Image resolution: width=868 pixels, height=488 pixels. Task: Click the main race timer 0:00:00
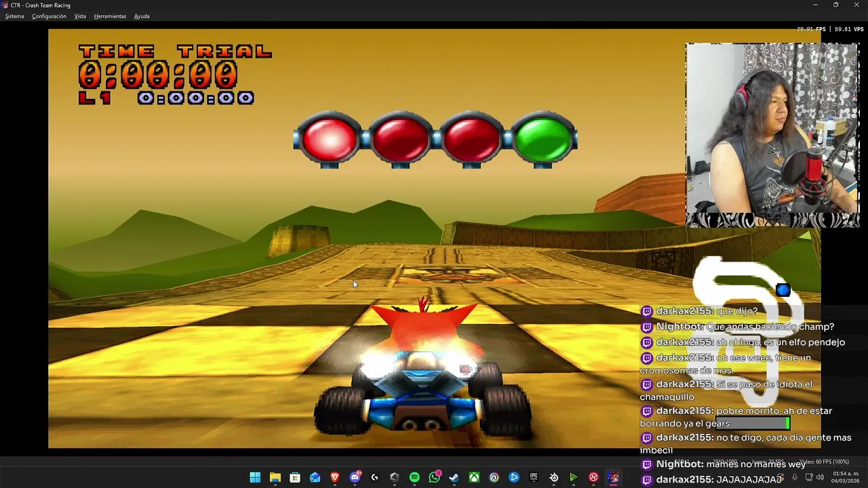[158, 75]
